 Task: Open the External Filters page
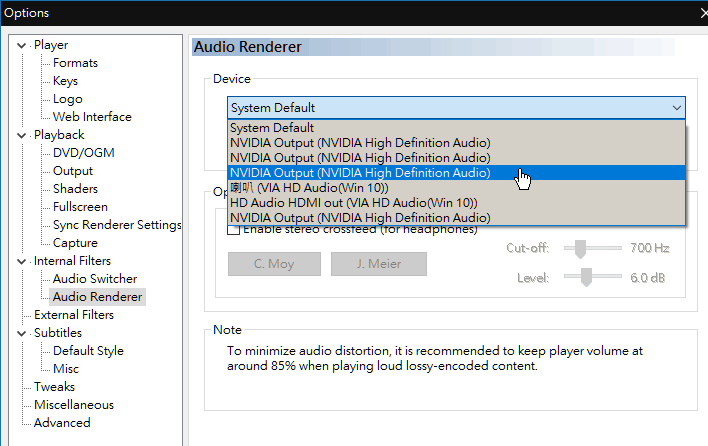(x=74, y=315)
